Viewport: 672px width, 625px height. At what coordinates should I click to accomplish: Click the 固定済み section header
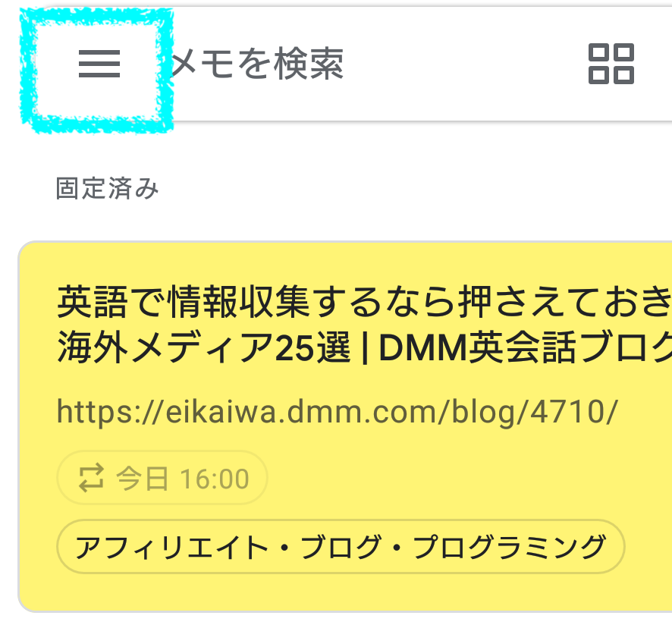click(107, 188)
